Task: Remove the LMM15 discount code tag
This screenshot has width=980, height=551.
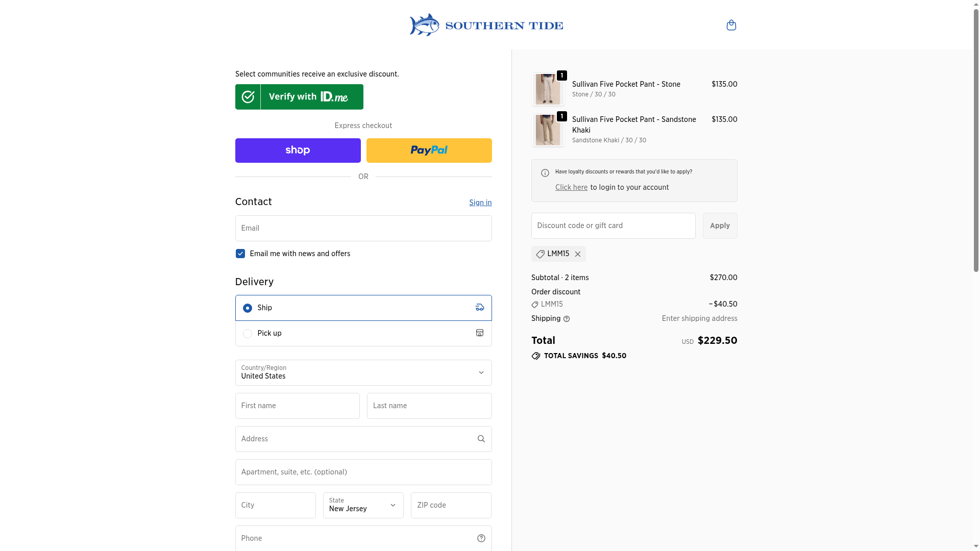Action: coord(578,254)
